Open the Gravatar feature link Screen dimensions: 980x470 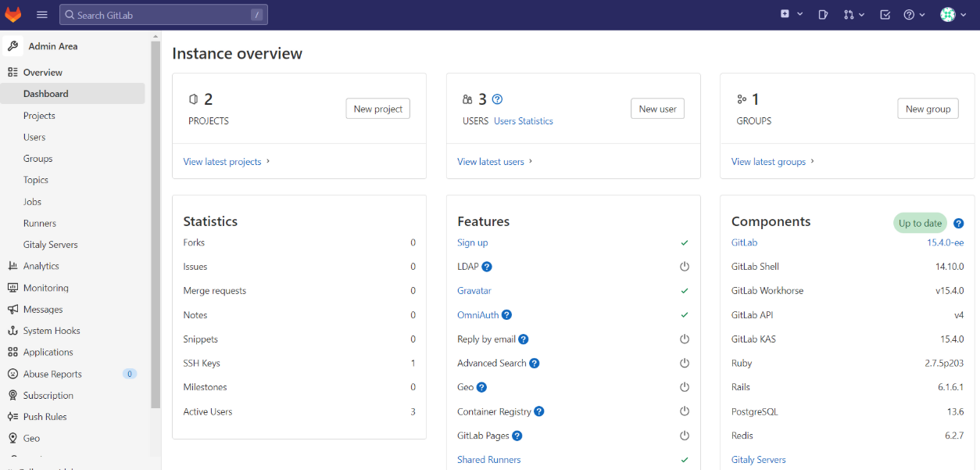click(474, 291)
